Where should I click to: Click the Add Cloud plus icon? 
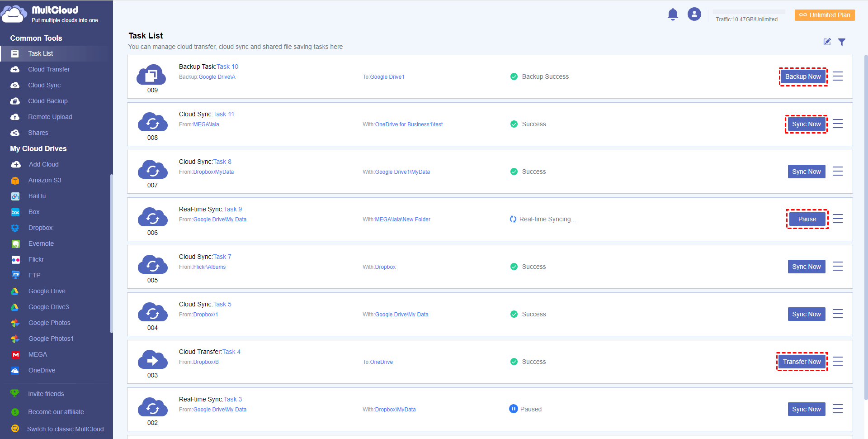click(x=16, y=164)
